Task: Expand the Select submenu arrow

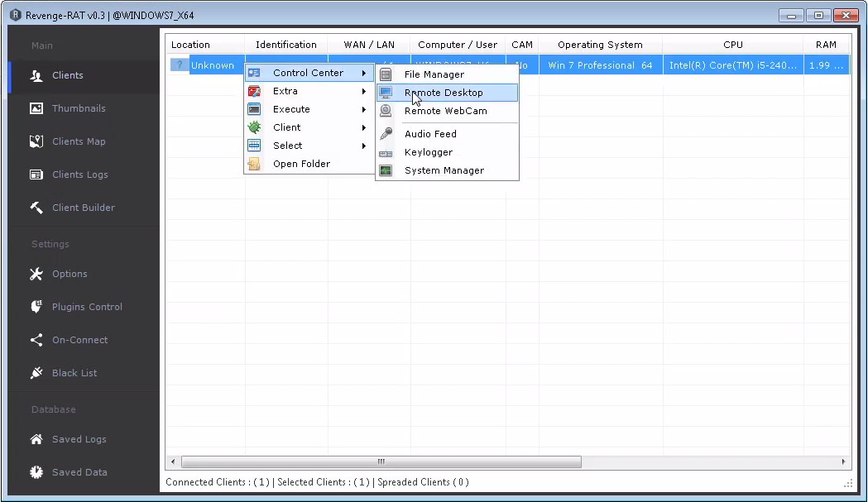Action: 364,146
